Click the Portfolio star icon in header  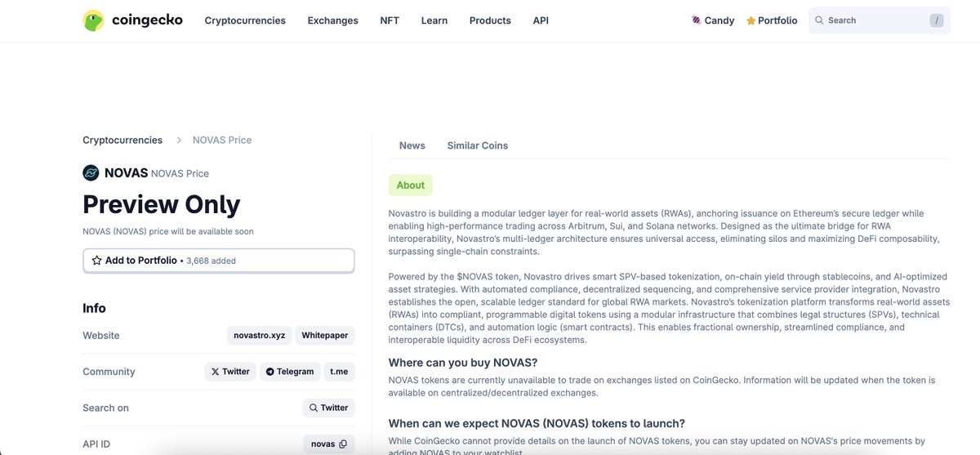[x=751, y=20]
